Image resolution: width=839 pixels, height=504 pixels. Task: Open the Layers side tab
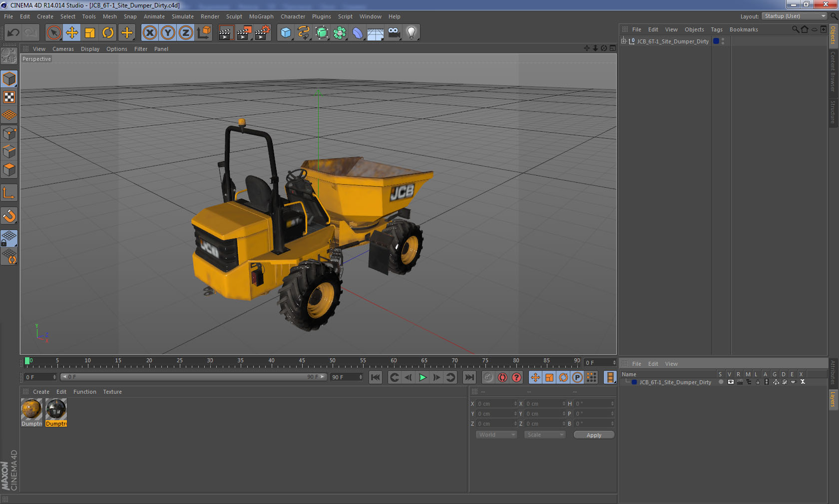[x=833, y=399]
